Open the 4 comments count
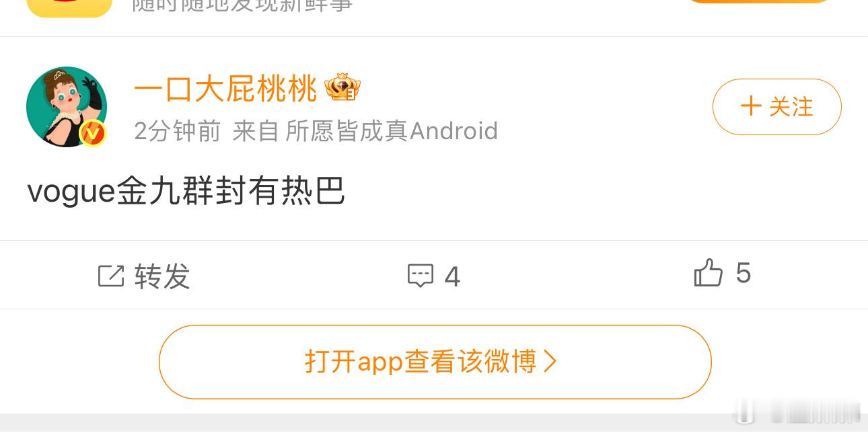Image resolution: width=868 pixels, height=433 pixels. pos(452,277)
